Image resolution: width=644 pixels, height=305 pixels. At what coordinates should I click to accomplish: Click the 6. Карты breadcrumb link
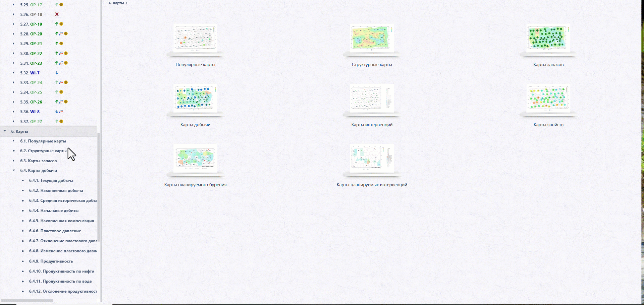116,3
